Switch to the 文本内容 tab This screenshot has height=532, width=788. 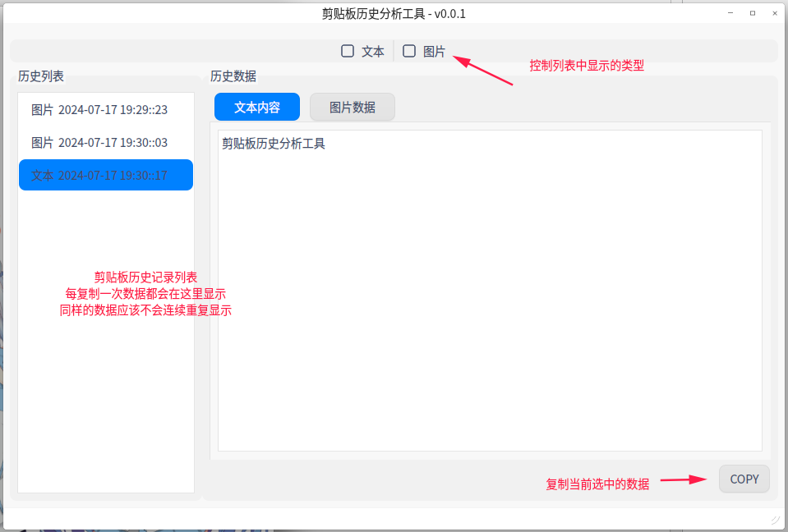(257, 107)
